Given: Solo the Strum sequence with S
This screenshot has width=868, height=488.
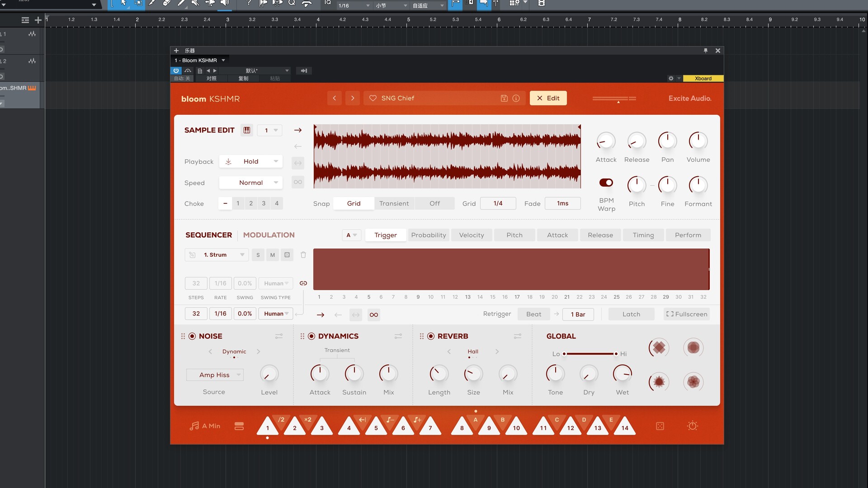Looking at the screenshot, I should (x=258, y=255).
